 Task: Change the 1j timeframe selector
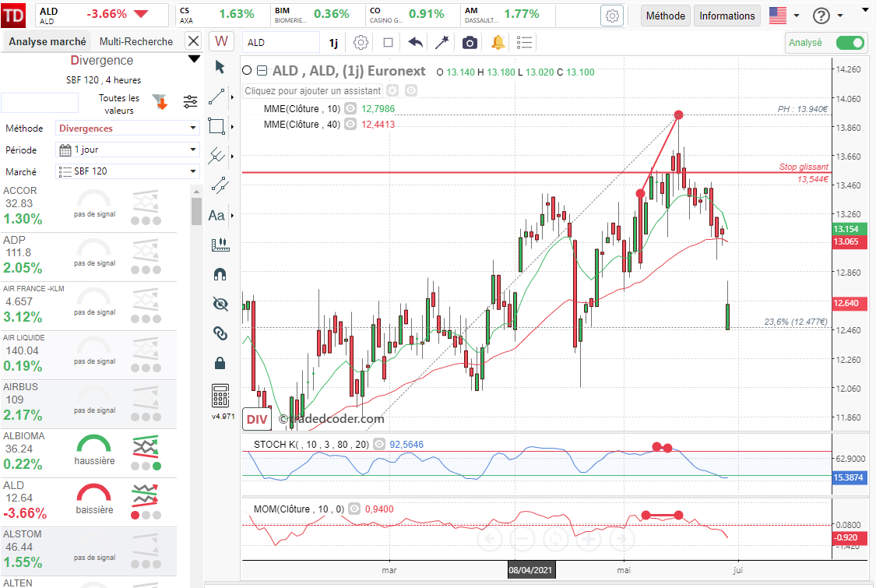pos(333,43)
